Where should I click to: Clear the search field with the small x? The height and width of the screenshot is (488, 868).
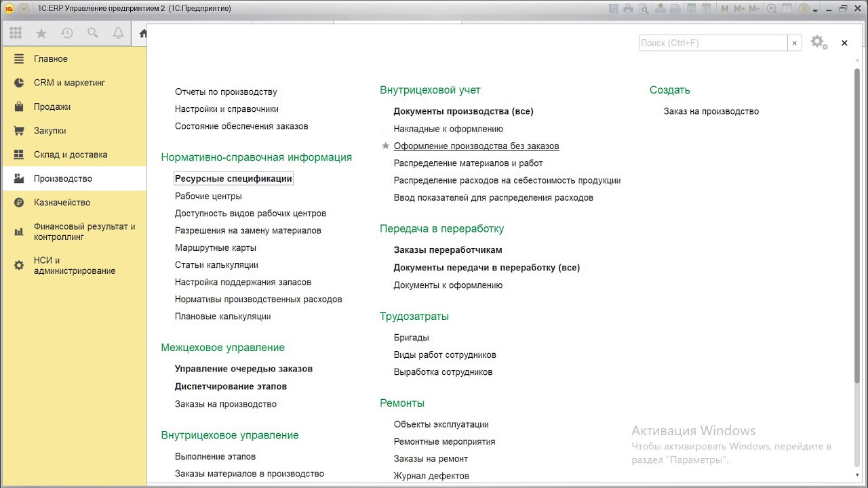[795, 43]
